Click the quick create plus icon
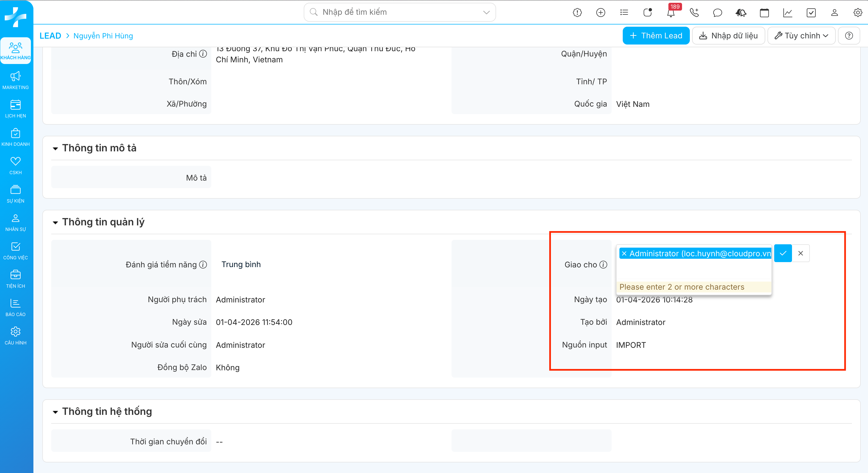Viewport: 868px width, 473px height. pyautogui.click(x=600, y=13)
